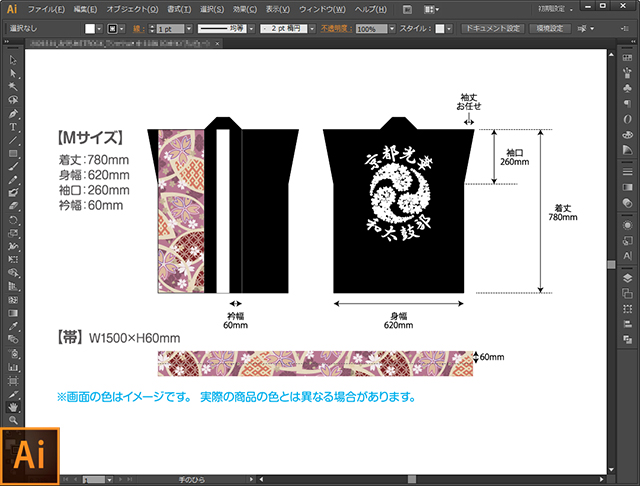
Task: Open the ウィンドウ(W) menu
Action: [x=322, y=9]
